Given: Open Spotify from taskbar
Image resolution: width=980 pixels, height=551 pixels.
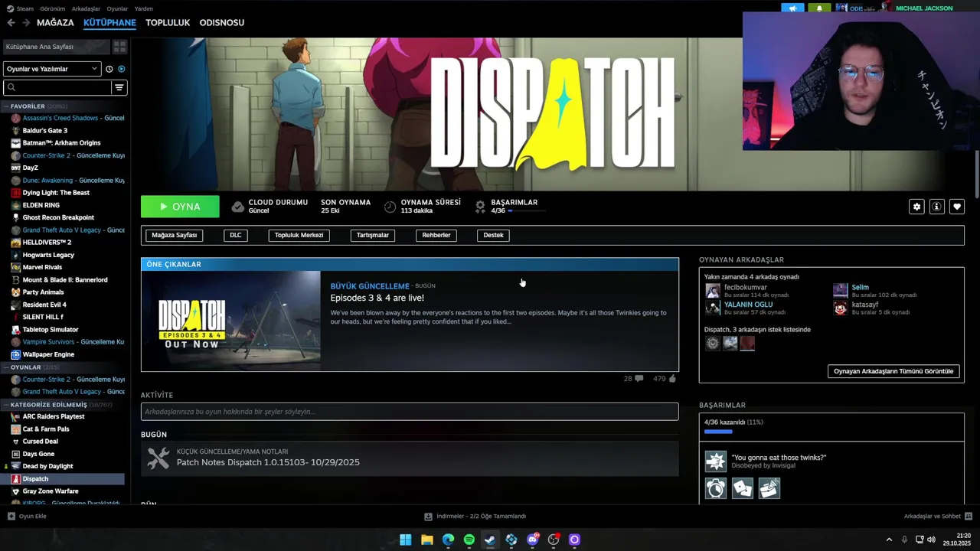Looking at the screenshot, I should click(469, 540).
